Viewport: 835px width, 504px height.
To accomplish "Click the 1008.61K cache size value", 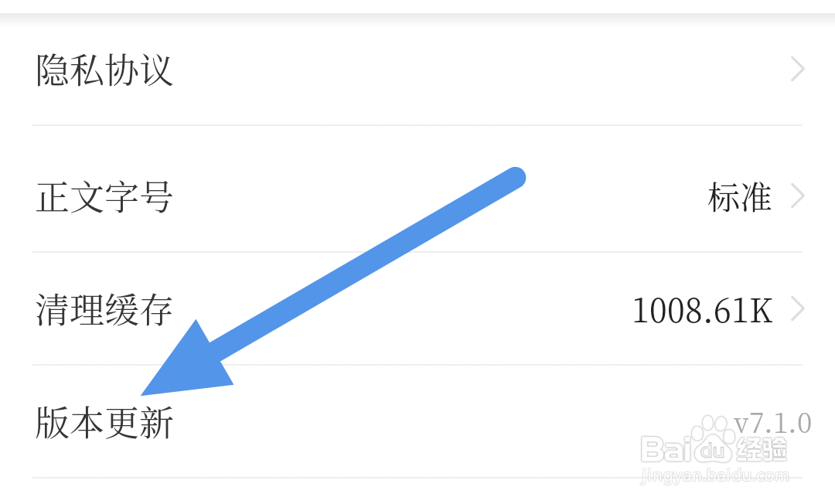I will (x=702, y=310).
